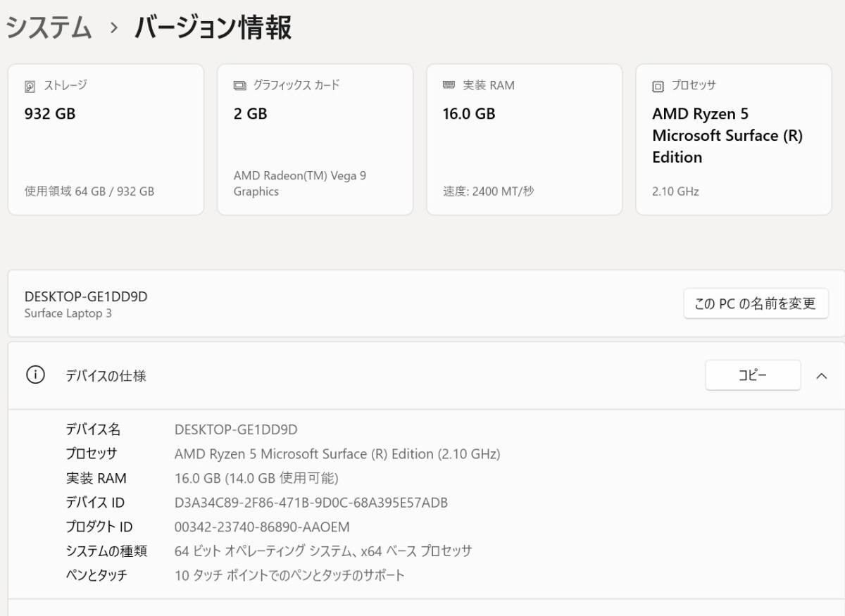Click the Surface Laptop 3 model label
This screenshot has width=845, height=616.
tap(68, 313)
